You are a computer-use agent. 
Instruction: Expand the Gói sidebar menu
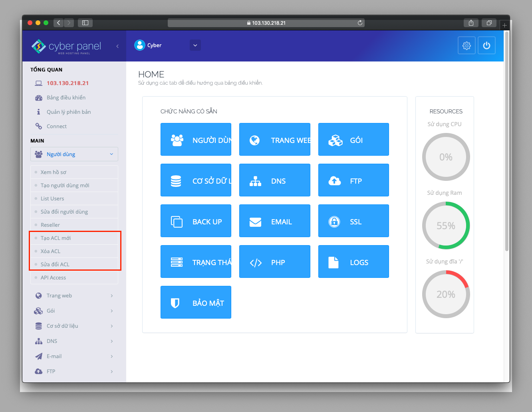tap(74, 311)
